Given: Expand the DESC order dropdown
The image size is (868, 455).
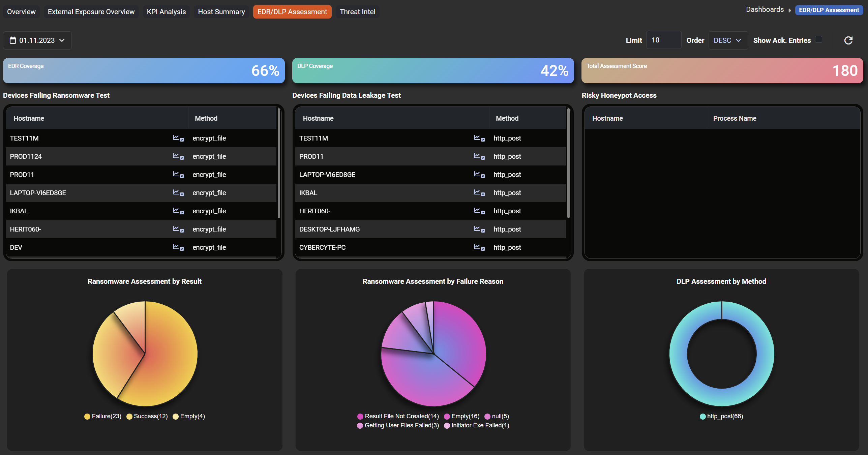Looking at the screenshot, I should (727, 40).
